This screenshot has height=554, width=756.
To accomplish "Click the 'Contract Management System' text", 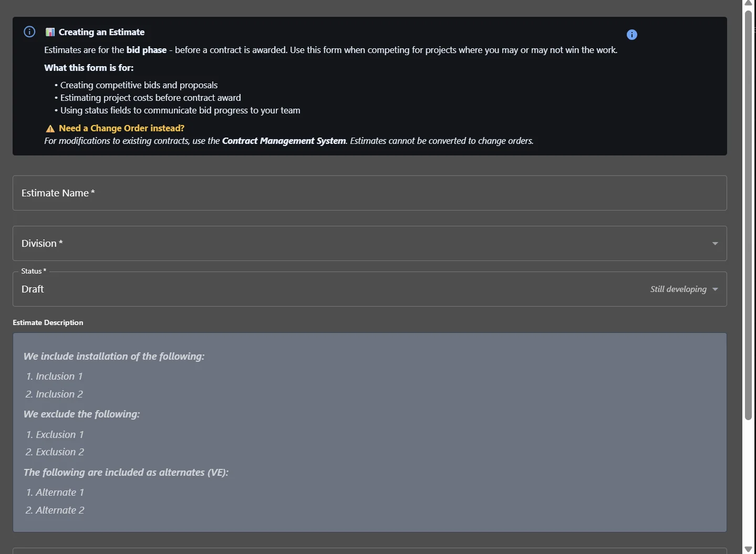I will click(x=284, y=141).
